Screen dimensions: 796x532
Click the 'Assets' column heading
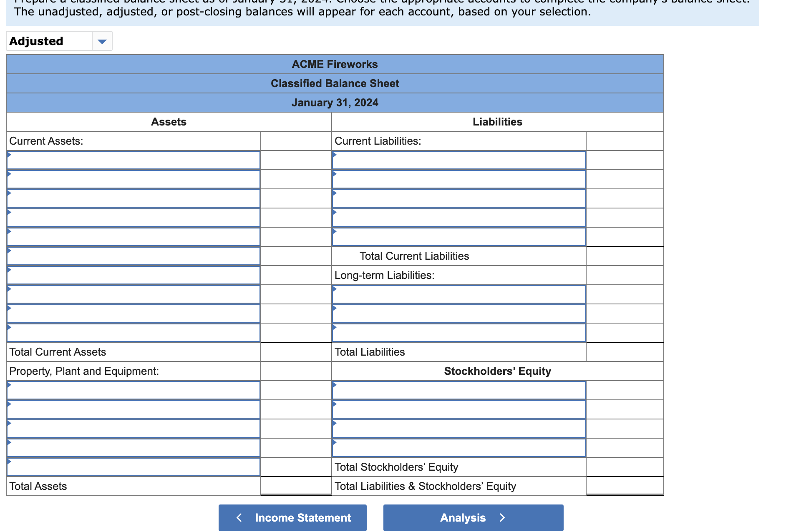pyautogui.click(x=169, y=122)
